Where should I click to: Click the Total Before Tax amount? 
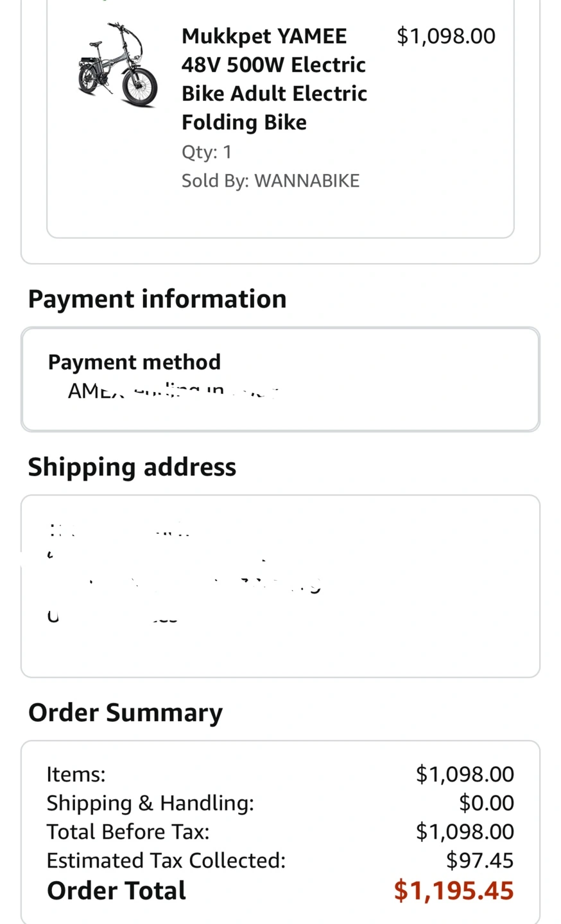(x=465, y=832)
